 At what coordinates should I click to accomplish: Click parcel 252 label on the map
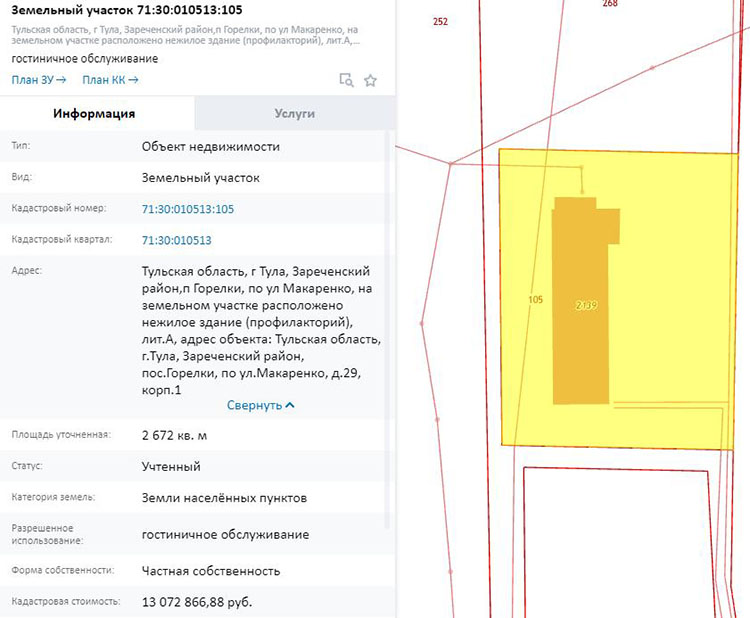[441, 20]
